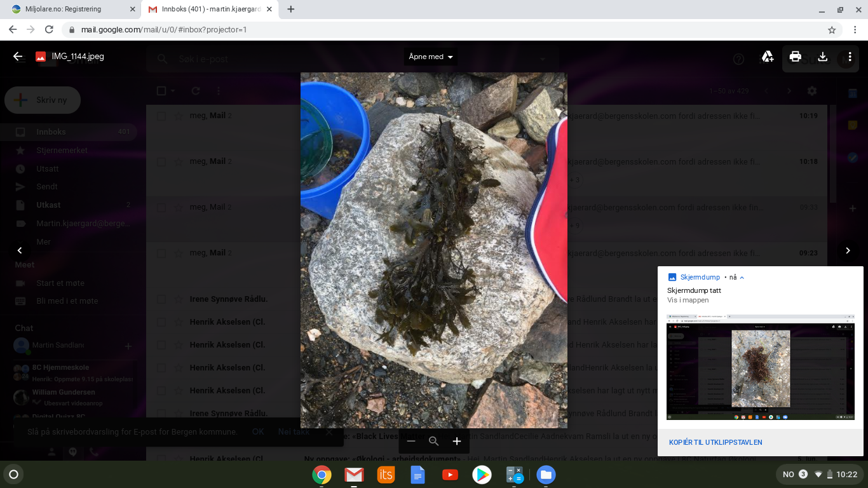Open the Chrome OS launcher

click(x=13, y=474)
